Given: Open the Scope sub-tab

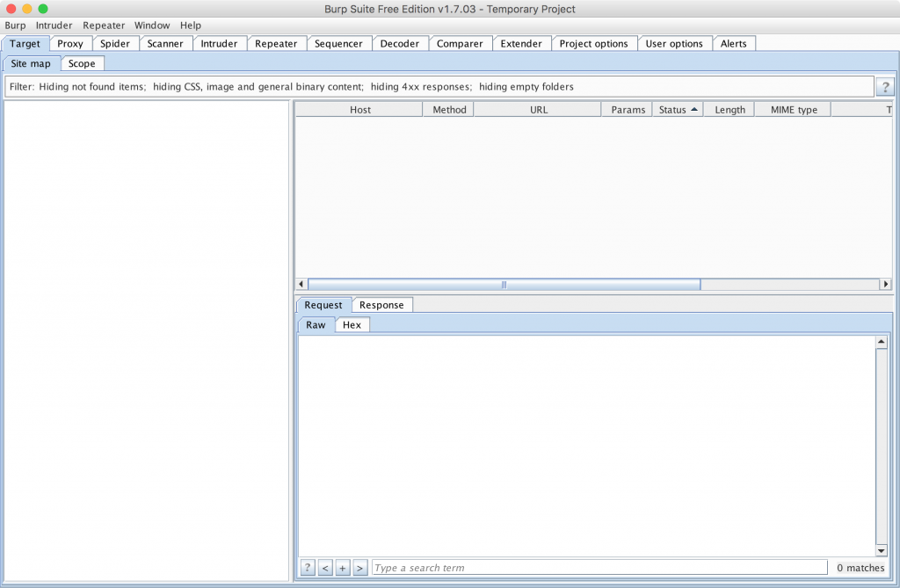Looking at the screenshot, I should tap(82, 63).
